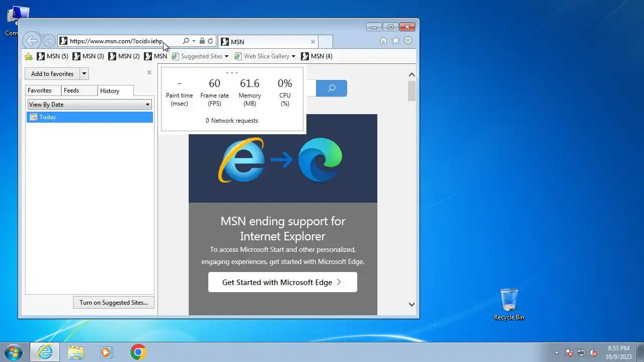The image size is (644, 362).
Task: Open a new blank tab
Action: [326, 42]
